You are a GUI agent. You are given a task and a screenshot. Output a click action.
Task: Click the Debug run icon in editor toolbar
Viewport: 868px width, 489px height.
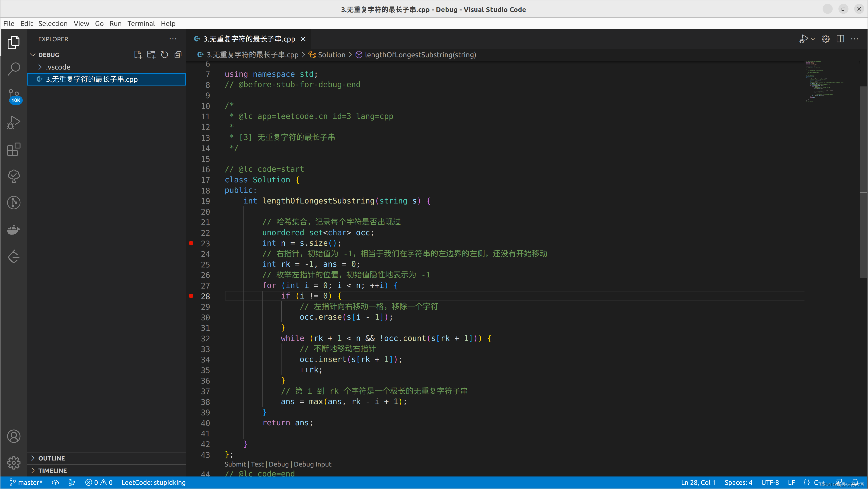(x=803, y=39)
